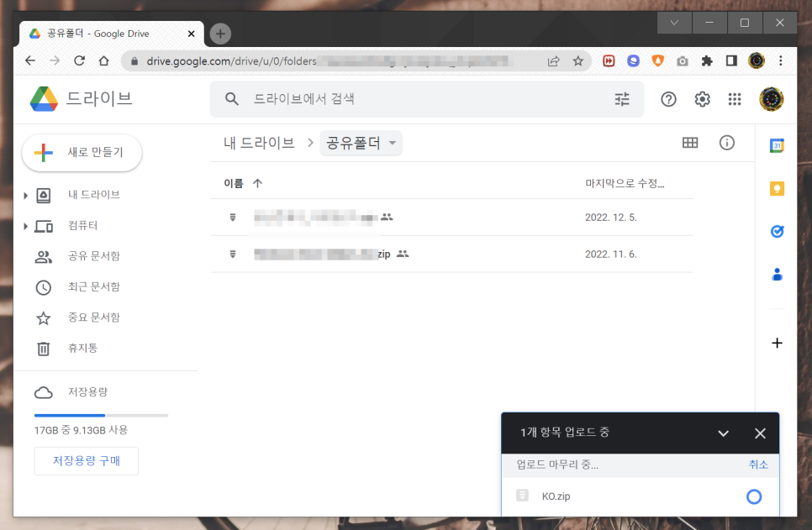812x530 pixels.
Task: Open the Google account avatar in Drive
Action: (x=771, y=99)
